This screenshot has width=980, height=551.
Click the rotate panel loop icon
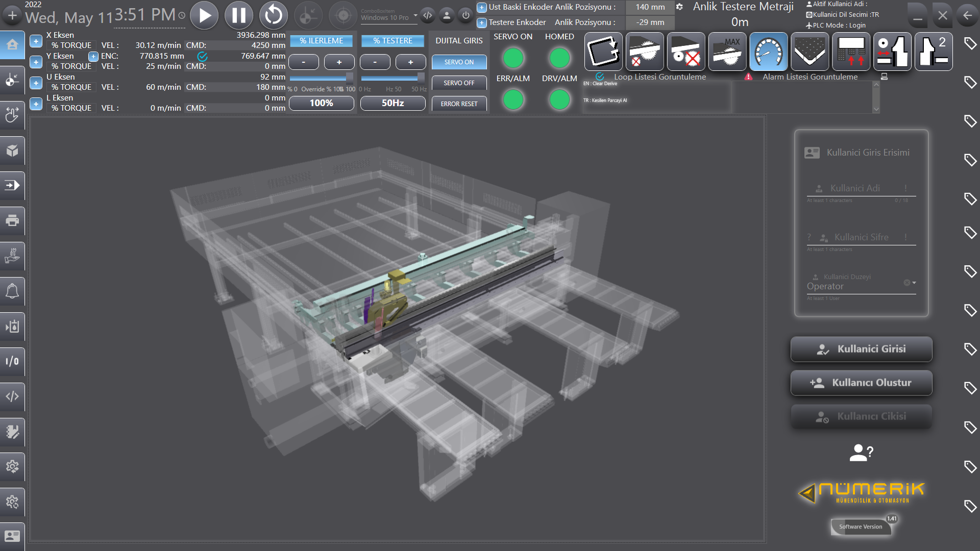pyautogui.click(x=603, y=52)
